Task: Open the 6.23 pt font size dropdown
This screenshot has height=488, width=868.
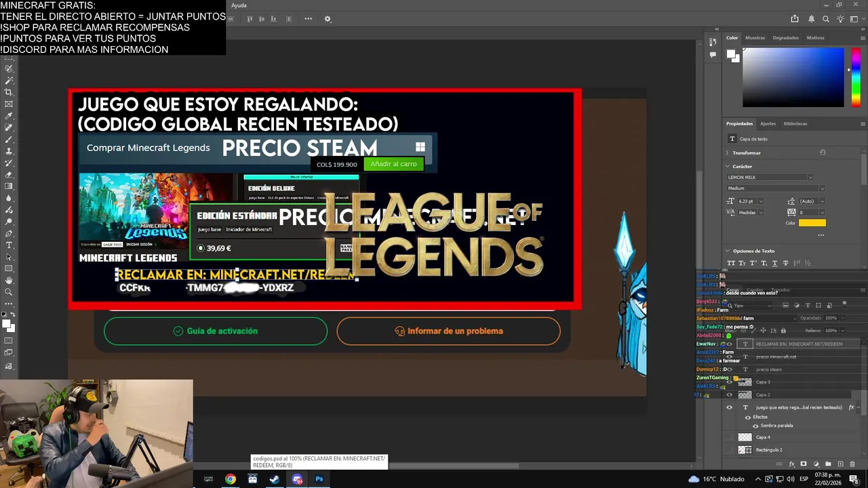Action: click(761, 201)
